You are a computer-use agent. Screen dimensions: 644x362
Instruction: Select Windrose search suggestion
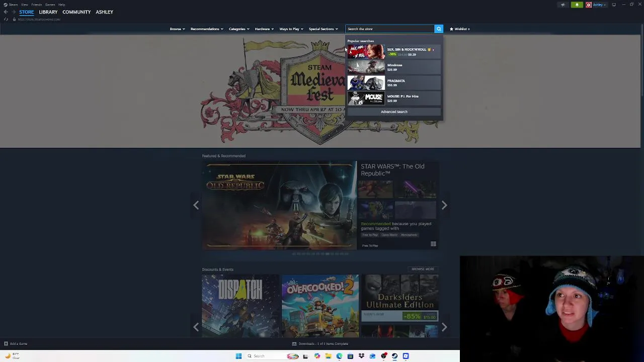394,67
